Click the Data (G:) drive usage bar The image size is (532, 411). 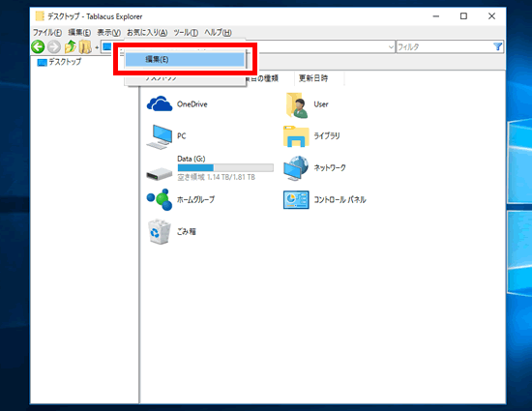225,167
